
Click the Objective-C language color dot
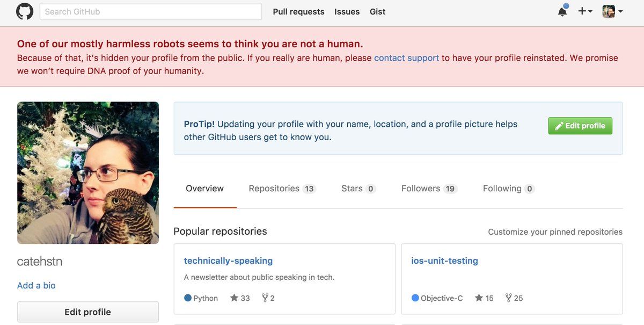415,298
